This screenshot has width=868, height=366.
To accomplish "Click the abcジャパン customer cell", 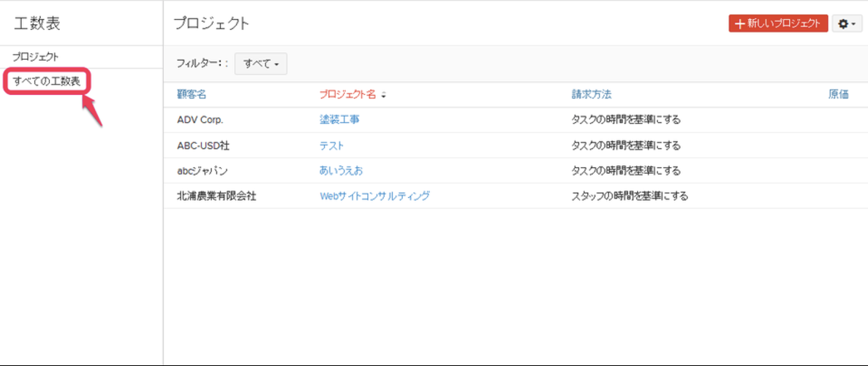I will (x=203, y=171).
